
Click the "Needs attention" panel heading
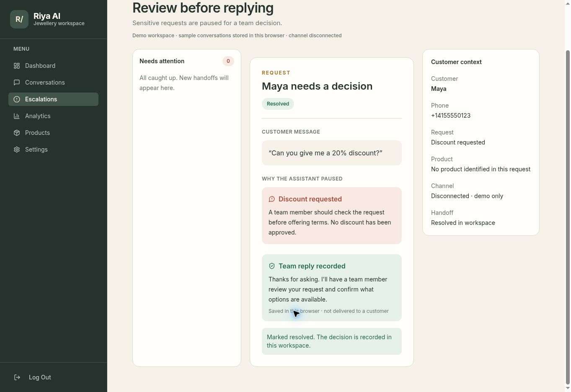[x=162, y=61]
